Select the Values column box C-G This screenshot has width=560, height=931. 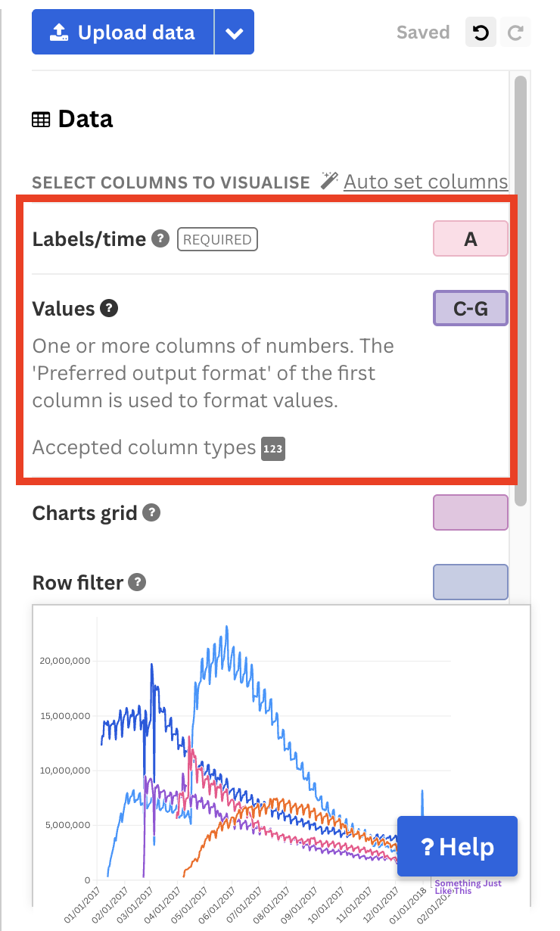[470, 309]
